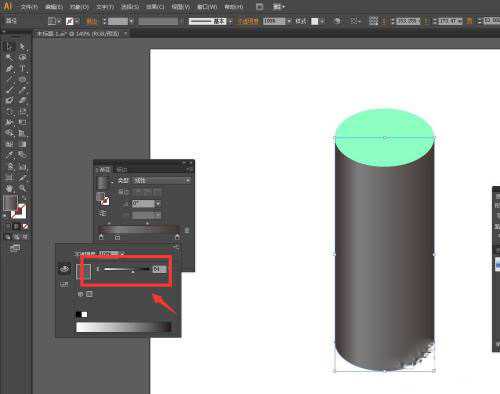Screen dimensions: 500x394
Task: Open the Window menu
Action: tap(207, 7)
